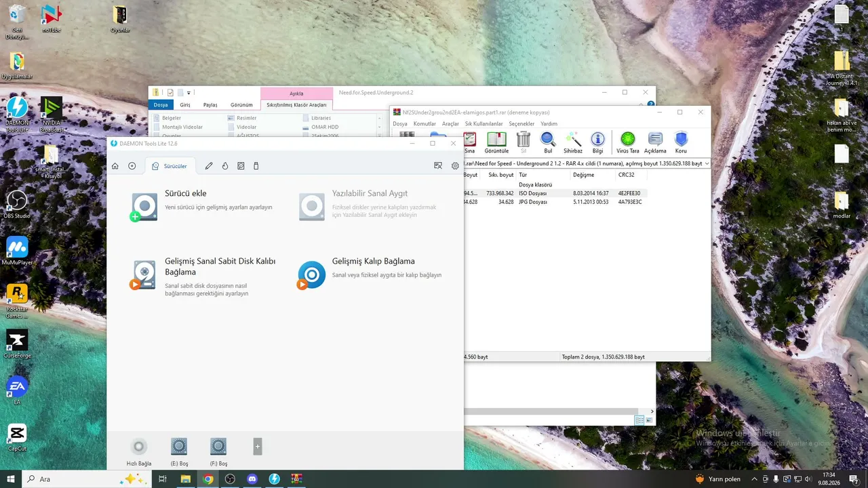Open Google Chrome from taskbar

tap(208, 479)
